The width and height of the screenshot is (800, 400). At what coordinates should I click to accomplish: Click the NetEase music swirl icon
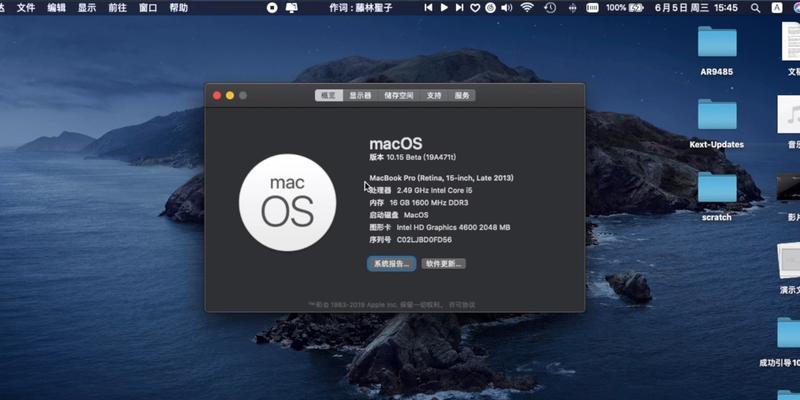tap(490, 8)
